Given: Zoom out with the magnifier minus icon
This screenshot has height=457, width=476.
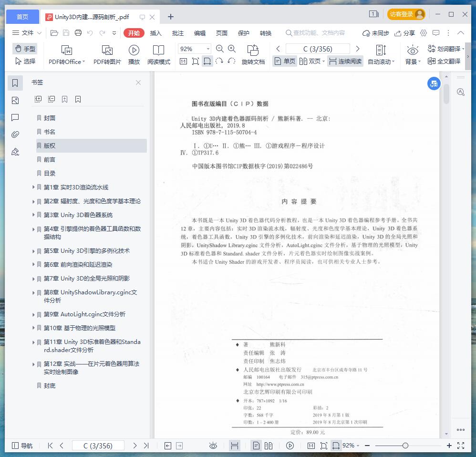Looking at the screenshot, I should pos(219,49).
